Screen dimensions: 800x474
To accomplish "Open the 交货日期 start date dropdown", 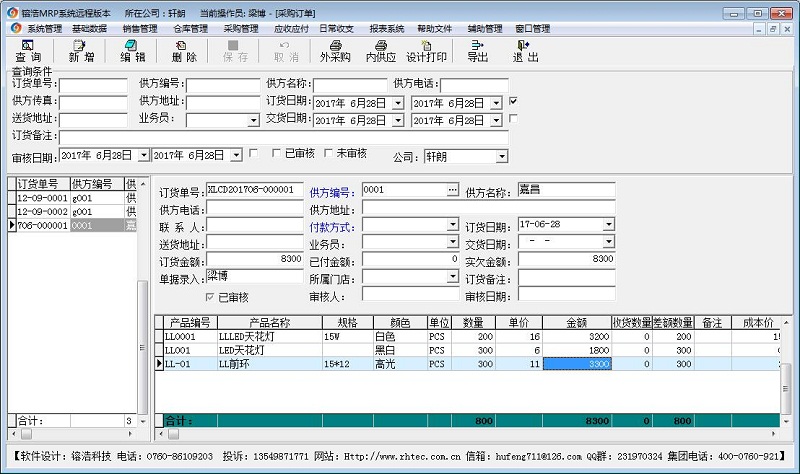I will pos(398,121).
